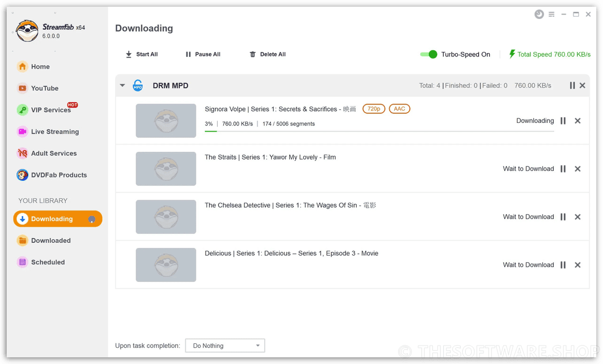603x364 pixels.
Task: Click the DRM MPD group title
Action: [170, 85]
